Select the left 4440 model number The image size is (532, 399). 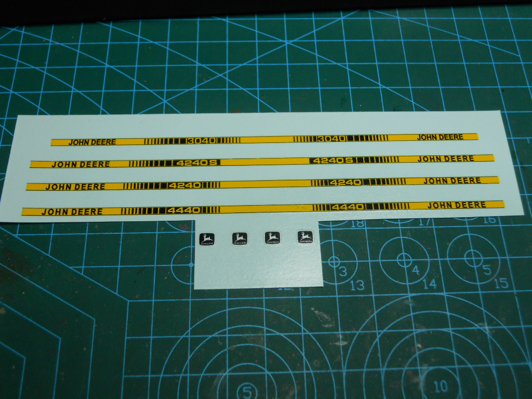pyautogui.click(x=183, y=210)
